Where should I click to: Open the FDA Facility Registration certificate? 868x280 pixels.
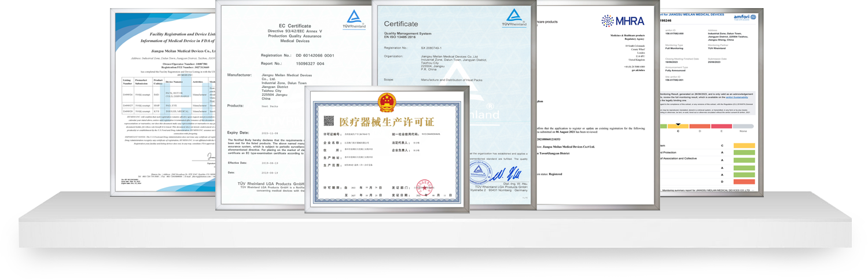(x=163, y=102)
